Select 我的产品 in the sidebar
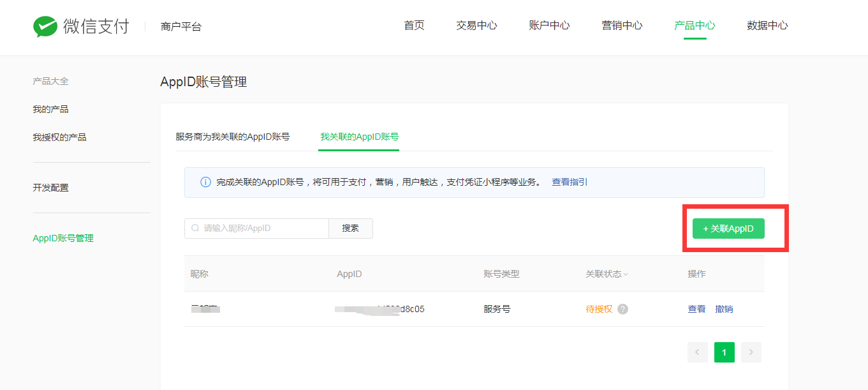Image resolution: width=868 pixels, height=390 pixels. coord(50,109)
